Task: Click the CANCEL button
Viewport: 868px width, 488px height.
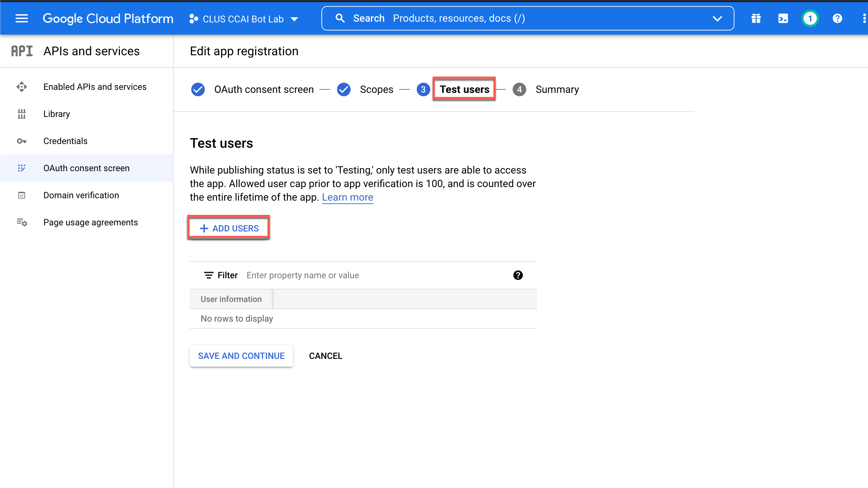Action: (x=325, y=356)
